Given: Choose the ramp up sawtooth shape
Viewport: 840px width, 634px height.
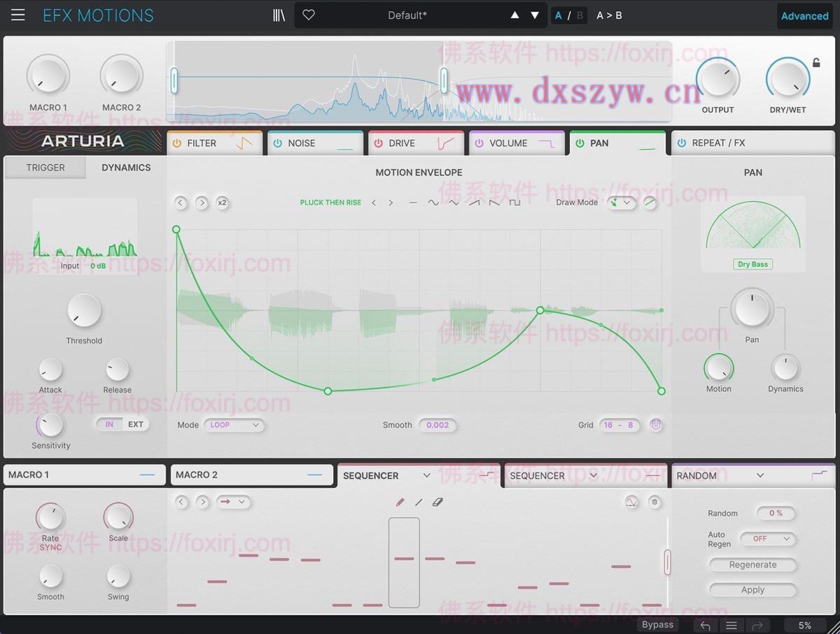Looking at the screenshot, I should tap(475, 203).
